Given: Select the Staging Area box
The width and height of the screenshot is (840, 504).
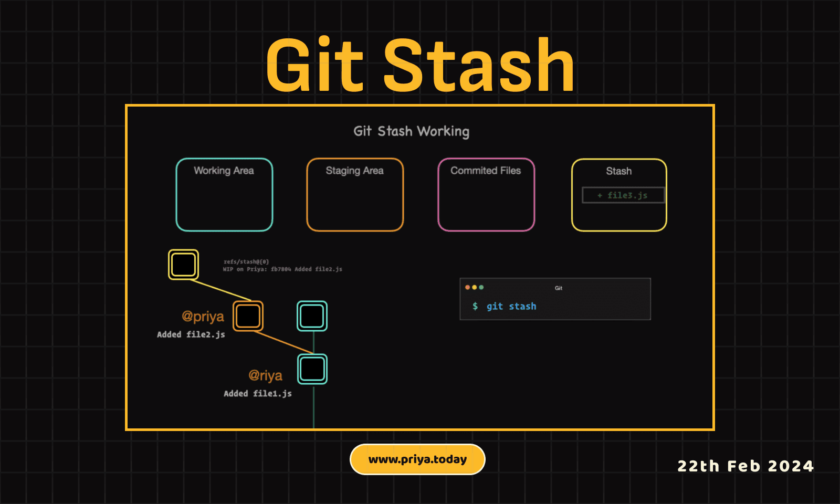Looking at the screenshot, I should (355, 195).
